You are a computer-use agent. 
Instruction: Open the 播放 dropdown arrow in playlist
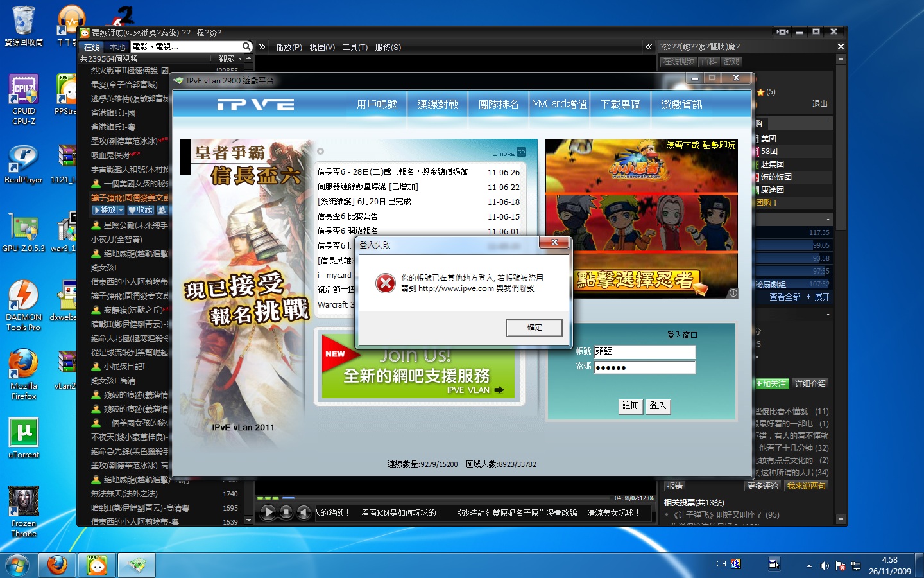click(120, 210)
